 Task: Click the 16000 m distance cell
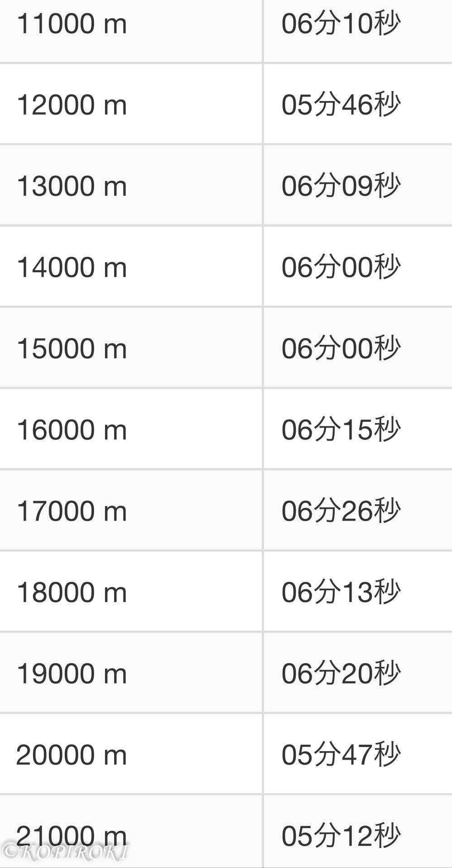[72, 429]
